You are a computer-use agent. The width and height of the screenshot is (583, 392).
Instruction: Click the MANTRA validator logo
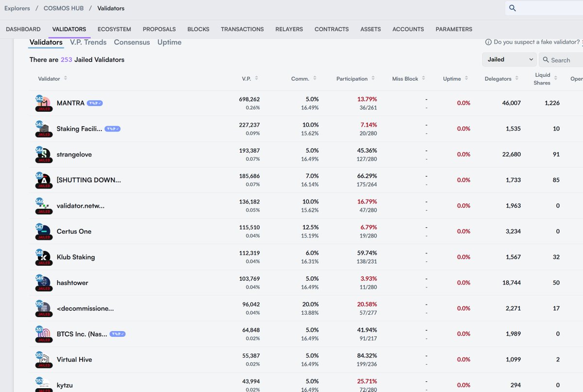tap(44, 103)
